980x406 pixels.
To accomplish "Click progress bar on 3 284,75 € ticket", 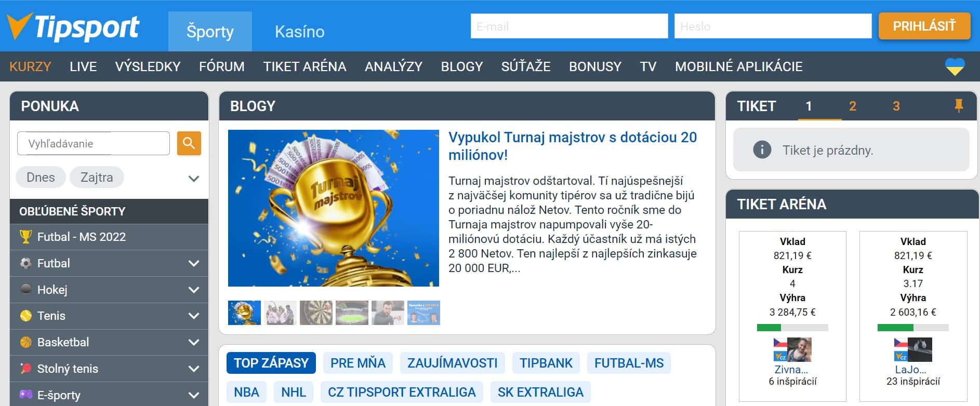I will point(792,328).
